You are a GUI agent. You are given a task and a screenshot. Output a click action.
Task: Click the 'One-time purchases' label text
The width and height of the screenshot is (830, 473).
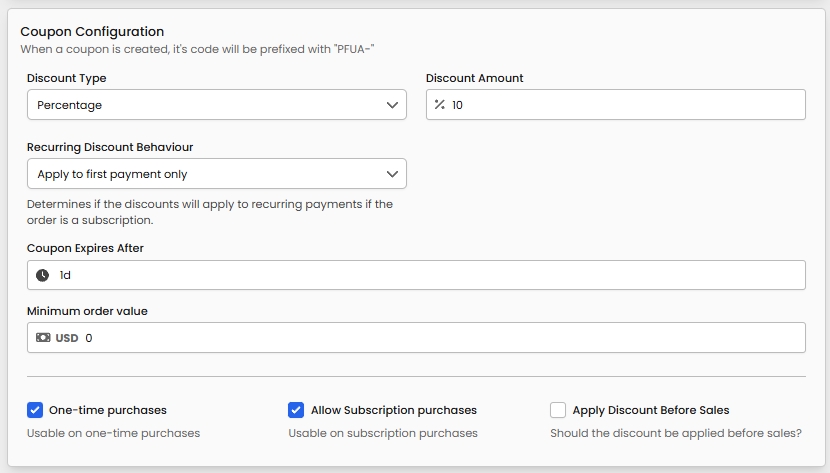tap(108, 410)
